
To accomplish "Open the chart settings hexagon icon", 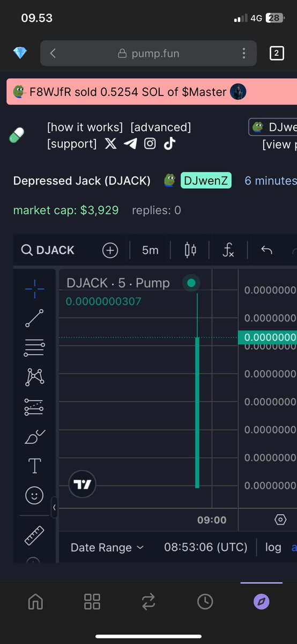I will (x=280, y=520).
